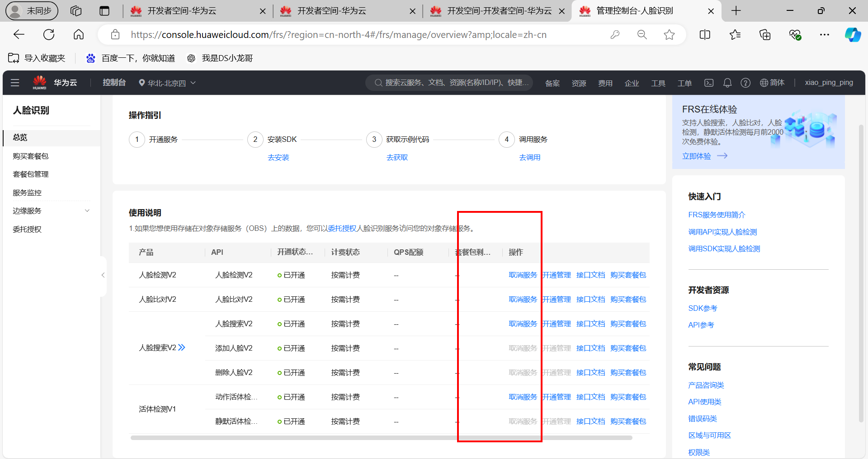Click the 去安装 SDK link

[x=278, y=158]
